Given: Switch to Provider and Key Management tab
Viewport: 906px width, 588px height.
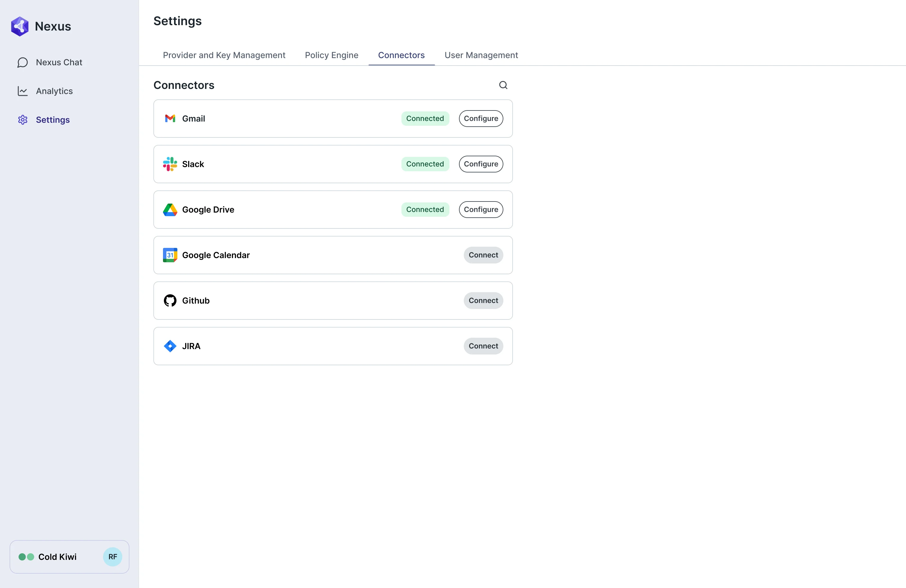Looking at the screenshot, I should [x=224, y=55].
